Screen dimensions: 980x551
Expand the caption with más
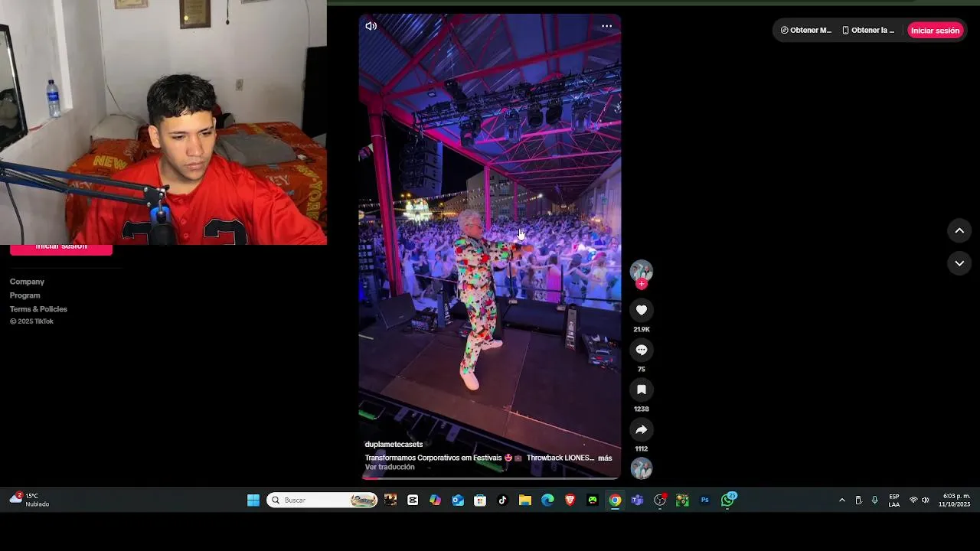pos(605,458)
